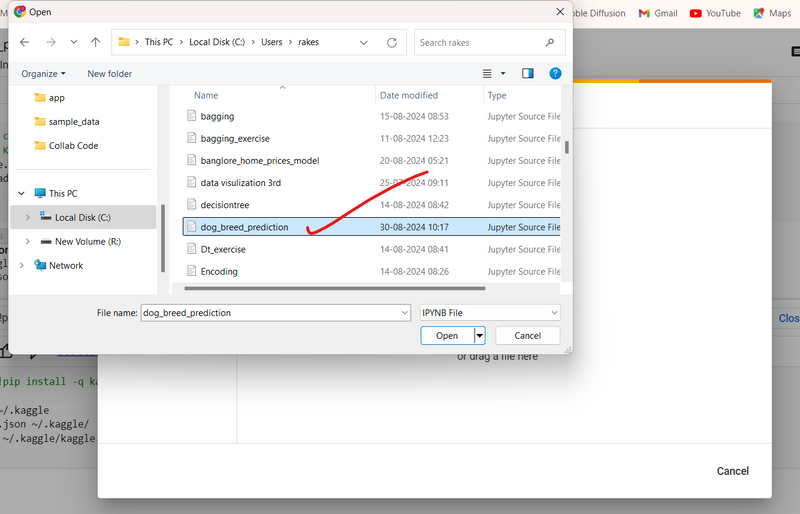Open Gmail bookmark in bookmarks bar
The image size is (800, 514).
(x=658, y=13)
